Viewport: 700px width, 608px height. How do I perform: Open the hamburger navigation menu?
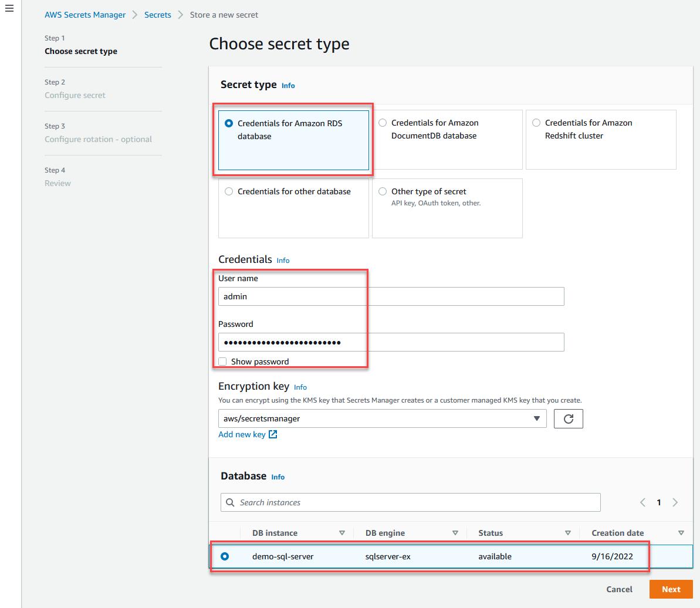pos(9,8)
